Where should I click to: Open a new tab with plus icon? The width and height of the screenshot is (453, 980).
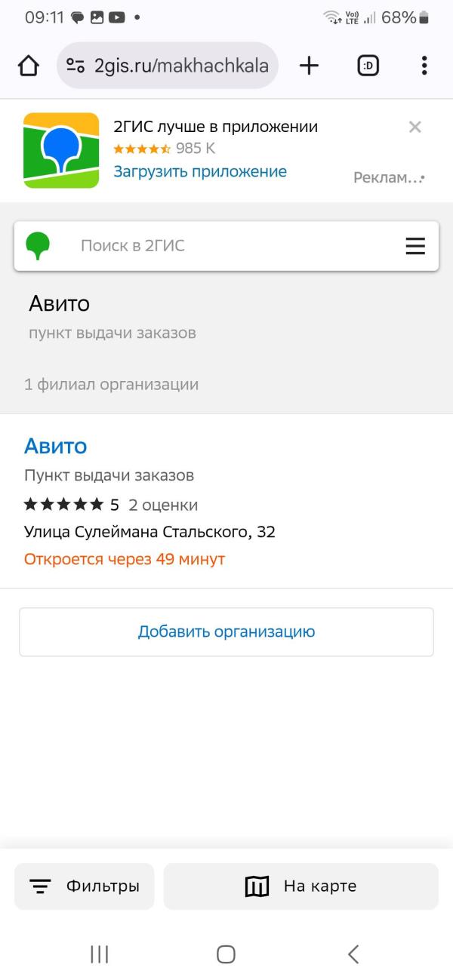[x=309, y=66]
